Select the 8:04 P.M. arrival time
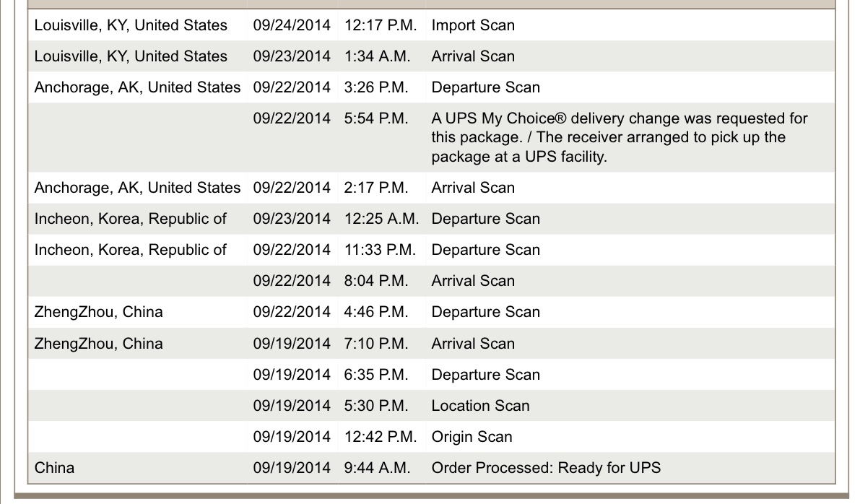 (376, 281)
